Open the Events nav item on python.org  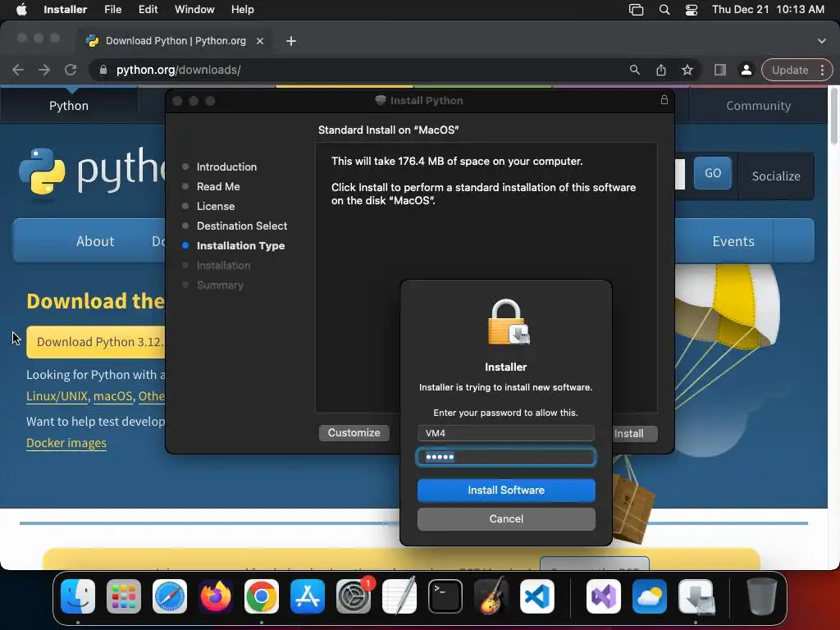[733, 241]
